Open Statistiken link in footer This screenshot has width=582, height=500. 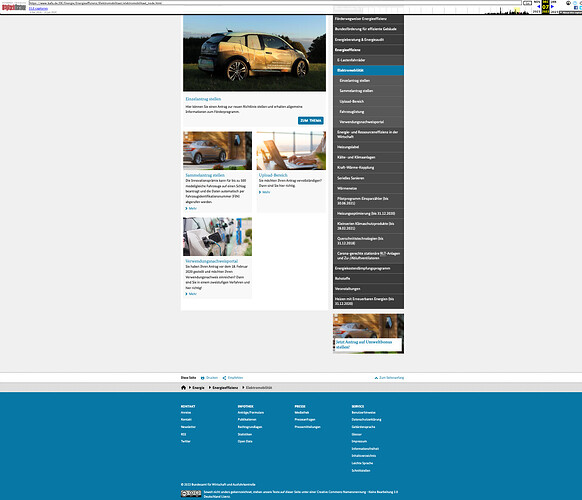pos(245,434)
